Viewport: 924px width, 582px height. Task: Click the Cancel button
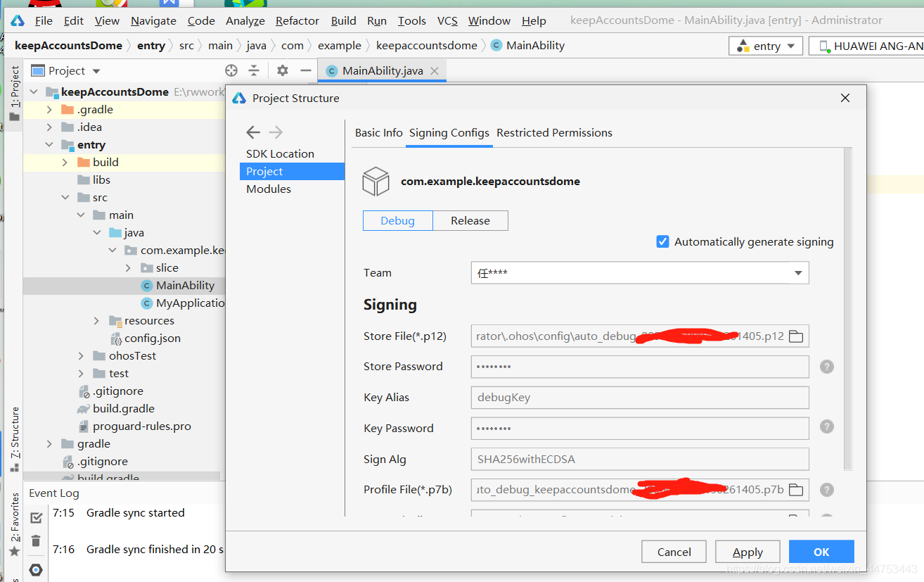(674, 552)
